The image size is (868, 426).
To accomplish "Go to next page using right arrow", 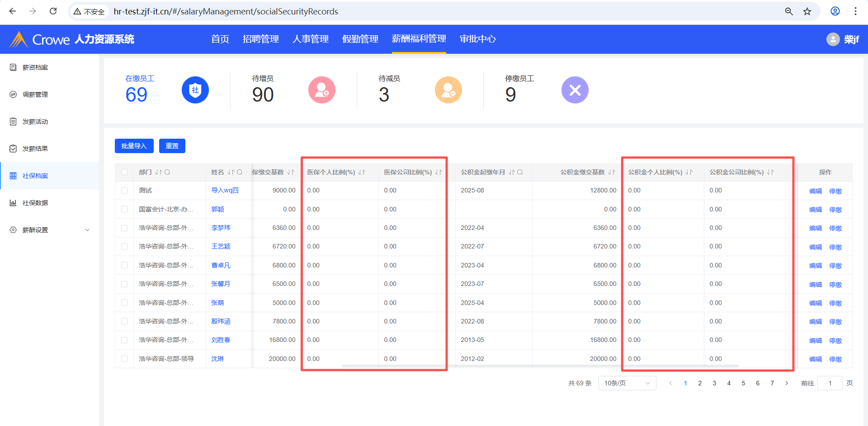I will coord(787,383).
